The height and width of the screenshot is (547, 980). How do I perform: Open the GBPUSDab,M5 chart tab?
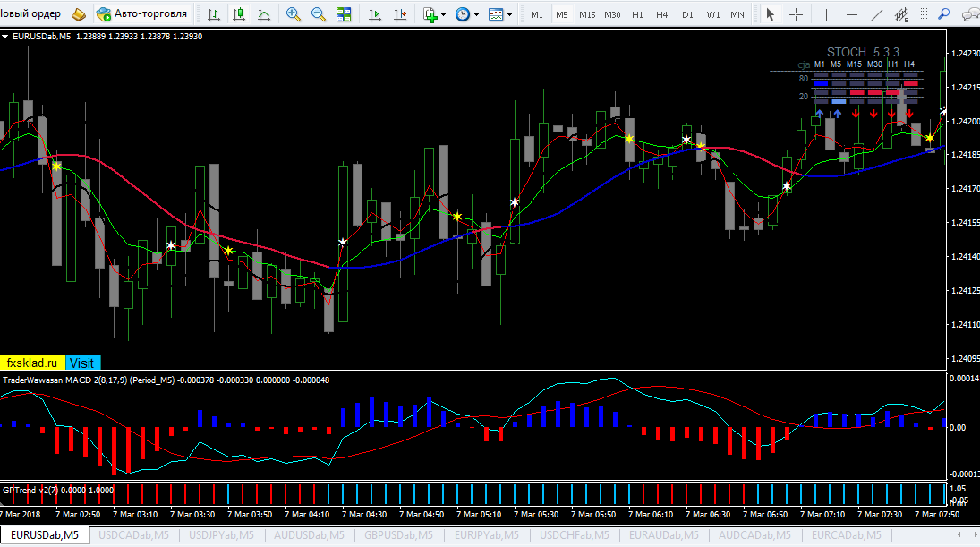click(399, 535)
